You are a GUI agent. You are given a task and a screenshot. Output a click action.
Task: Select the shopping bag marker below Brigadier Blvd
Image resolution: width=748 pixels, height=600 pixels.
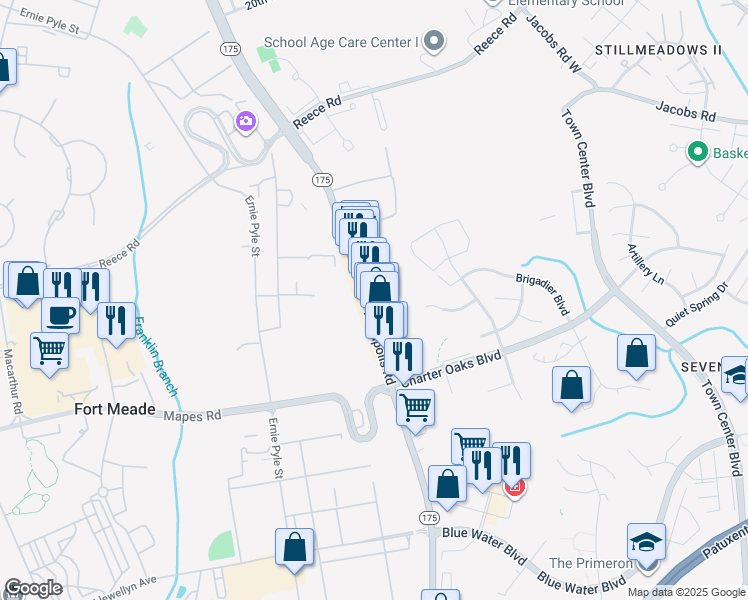tap(571, 385)
